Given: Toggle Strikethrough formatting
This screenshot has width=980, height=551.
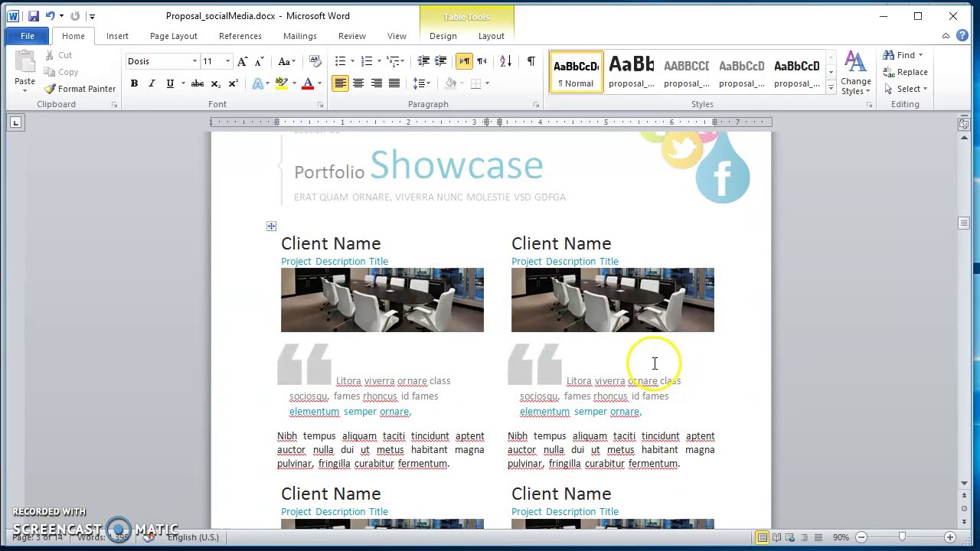Looking at the screenshot, I should [x=198, y=83].
